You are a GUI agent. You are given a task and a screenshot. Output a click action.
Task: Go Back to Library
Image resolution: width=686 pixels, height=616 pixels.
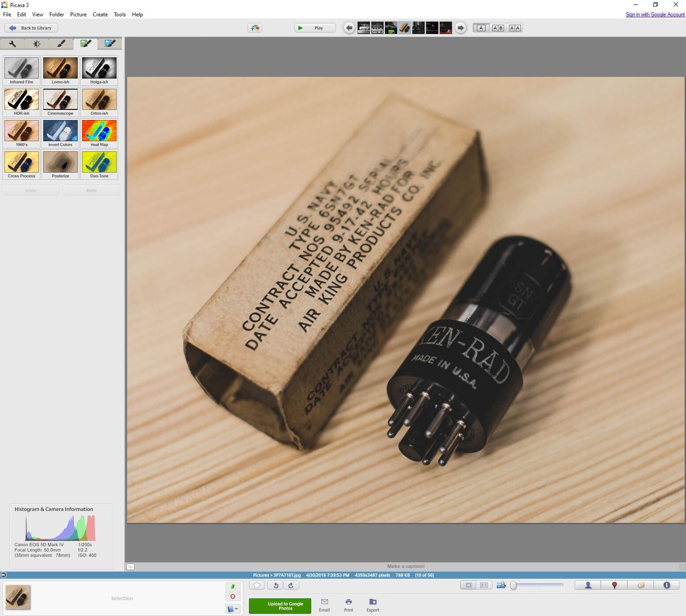point(31,28)
